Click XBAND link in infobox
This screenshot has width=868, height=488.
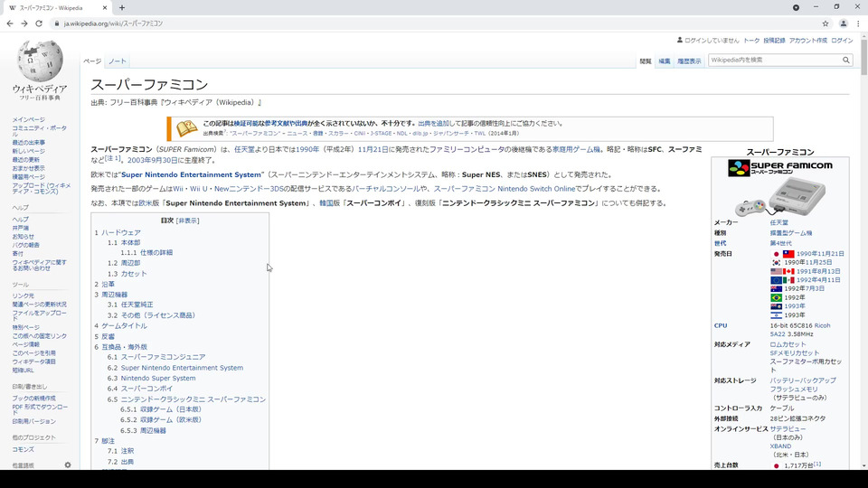click(x=780, y=446)
